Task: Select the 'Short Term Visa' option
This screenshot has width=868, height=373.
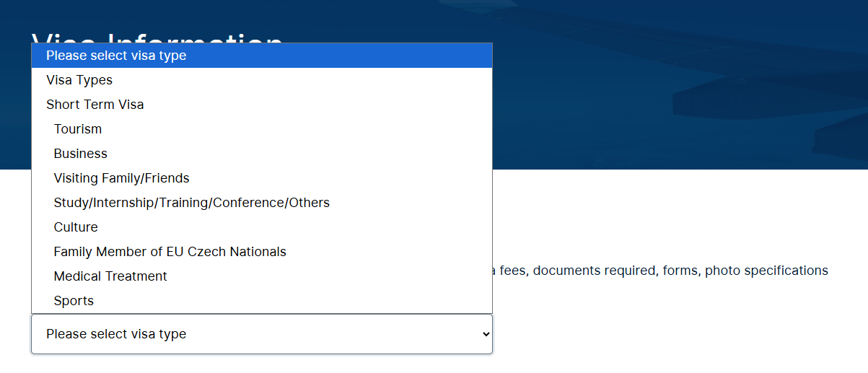Action: pyautogui.click(x=262, y=105)
